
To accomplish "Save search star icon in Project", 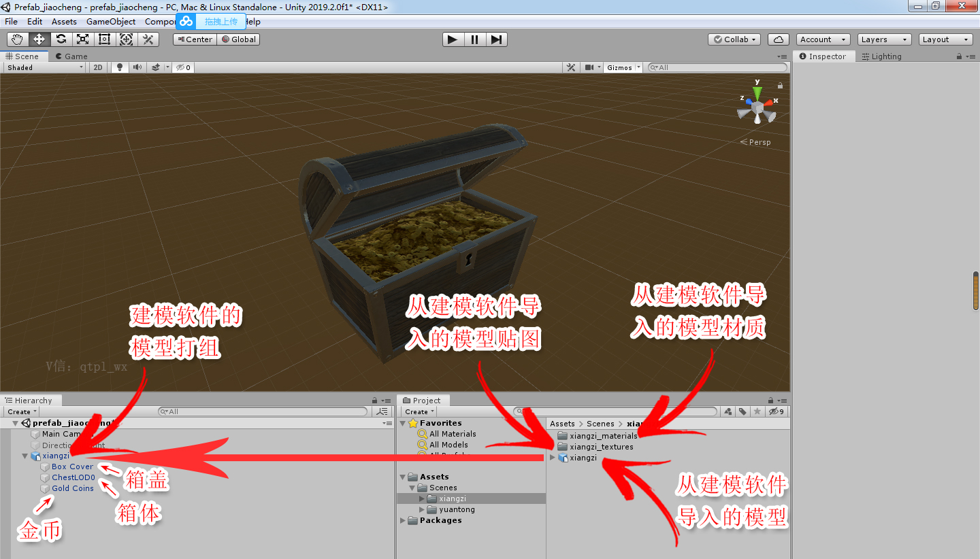I will tap(757, 411).
